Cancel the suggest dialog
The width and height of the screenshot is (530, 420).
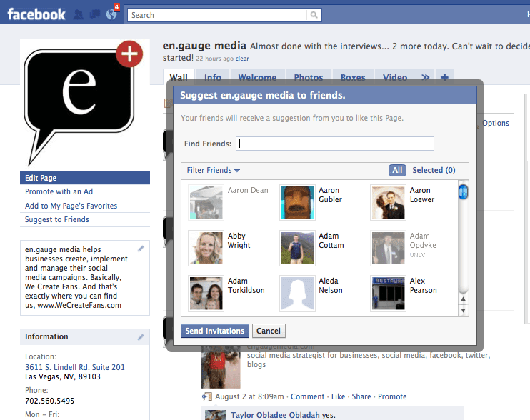point(269,331)
